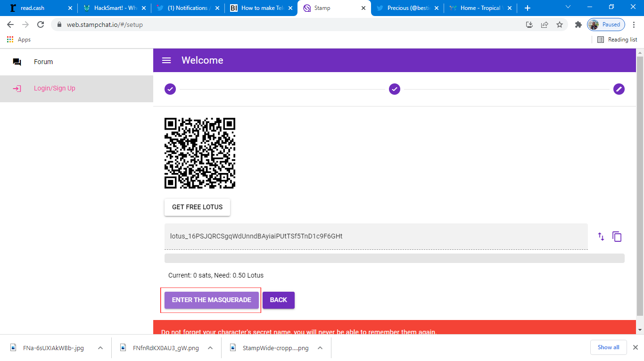Swap address format with arrows icon

tap(601, 237)
